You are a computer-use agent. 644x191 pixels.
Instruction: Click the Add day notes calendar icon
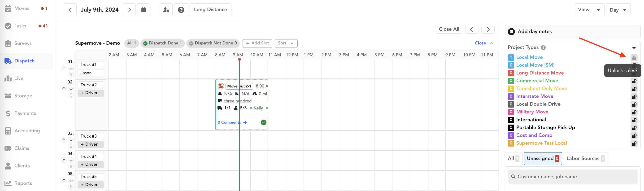[x=511, y=31]
